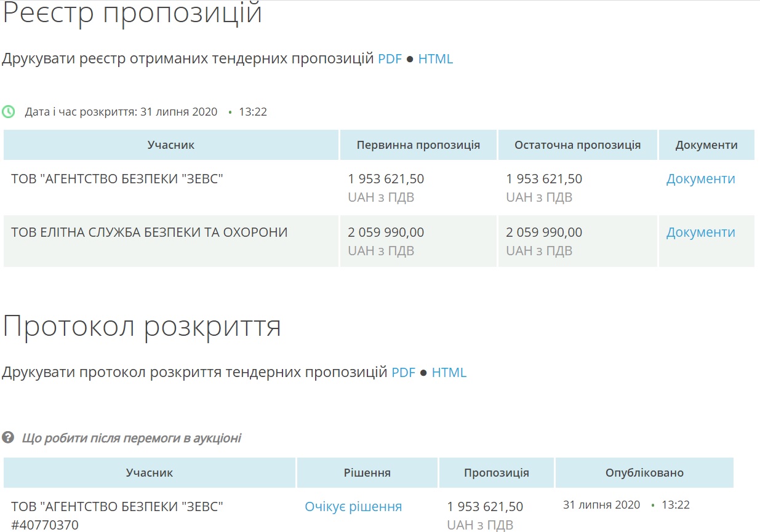Select ТОВ ЕЛІТНА СЛУЖБА БЕЗПЕКИ ТА ОХОРОНИ row
760x532 pixels.
378,241
